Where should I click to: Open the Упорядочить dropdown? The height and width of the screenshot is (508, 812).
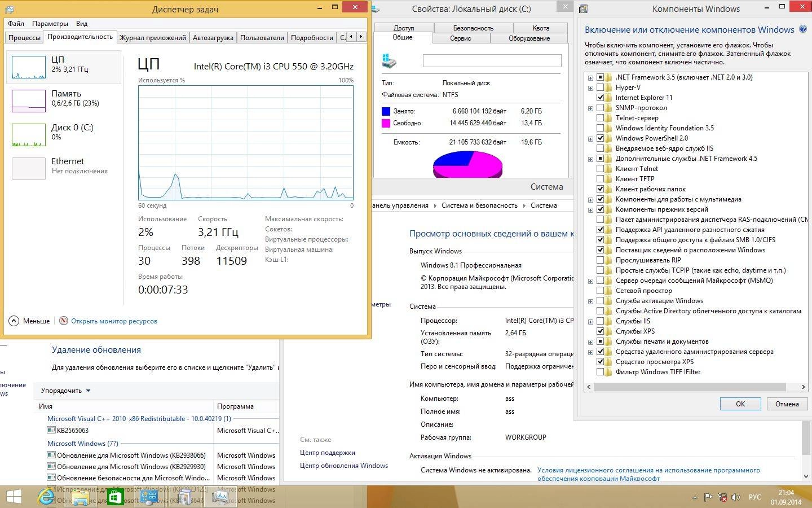coord(65,391)
